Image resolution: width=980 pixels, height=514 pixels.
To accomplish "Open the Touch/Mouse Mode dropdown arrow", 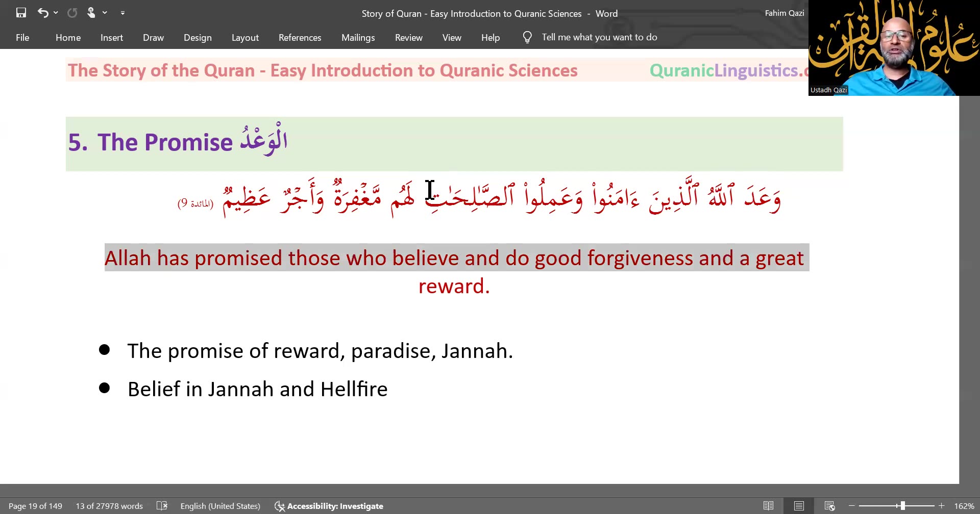I will 105,12.
